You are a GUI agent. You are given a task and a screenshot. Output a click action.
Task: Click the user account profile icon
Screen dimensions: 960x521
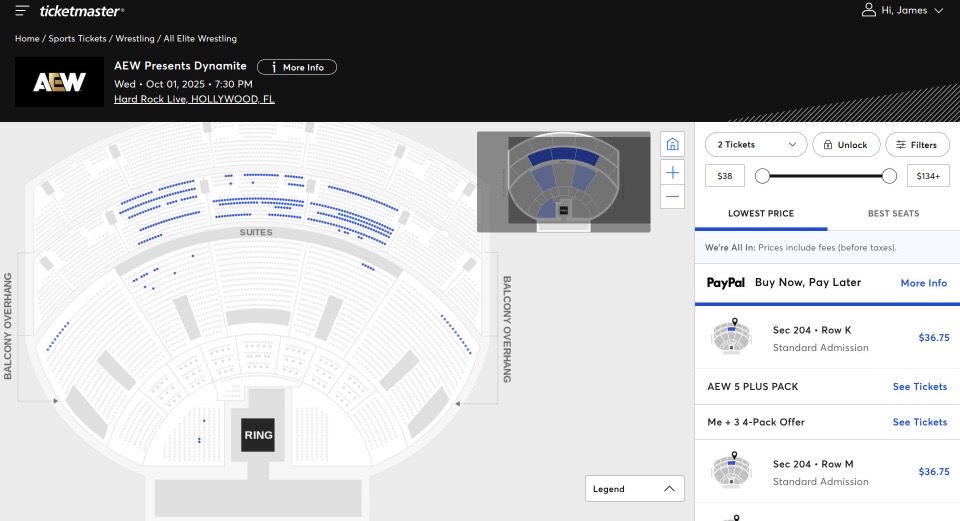click(869, 10)
